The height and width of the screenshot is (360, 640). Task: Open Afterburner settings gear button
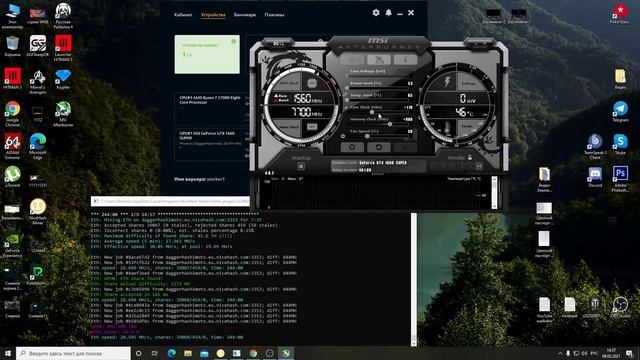click(352, 147)
